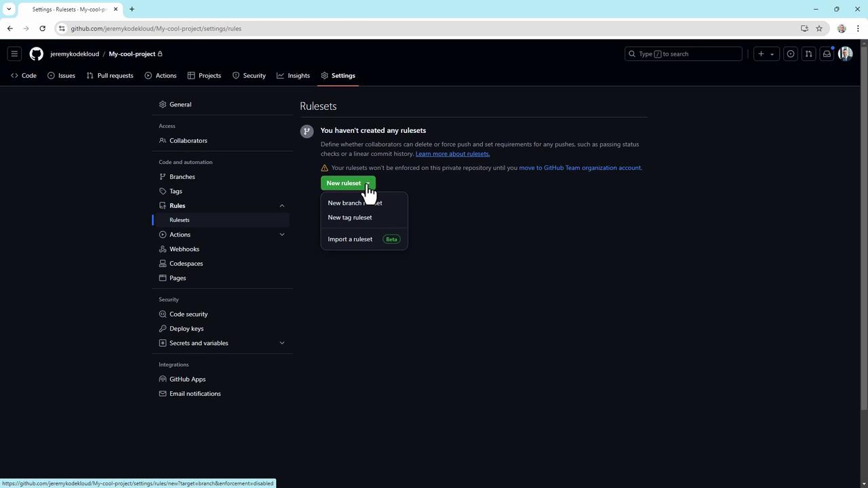The width and height of the screenshot is (868, 488).
Task: Go to the Actions tab
Action: pyautogui.click(x=161, y=76)
